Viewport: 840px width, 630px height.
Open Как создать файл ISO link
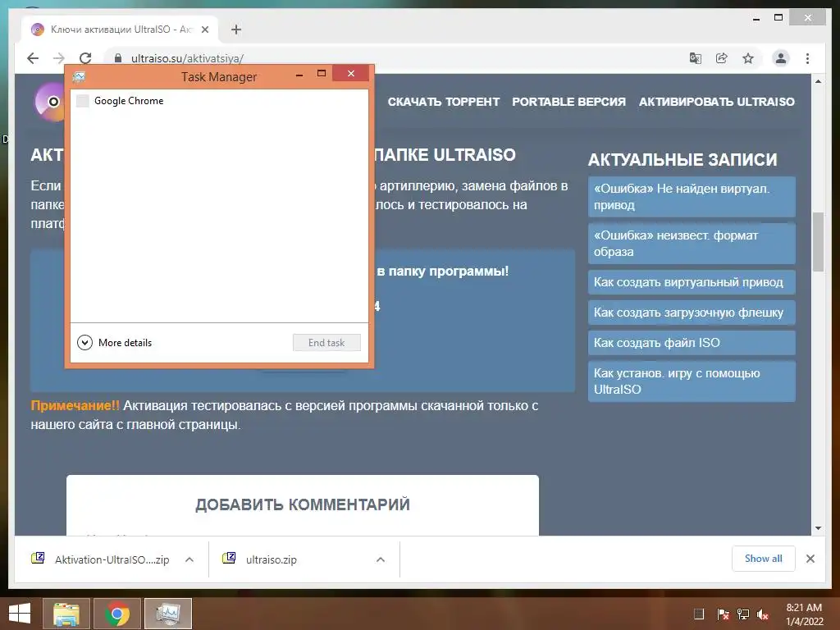[x=692, y=343]
